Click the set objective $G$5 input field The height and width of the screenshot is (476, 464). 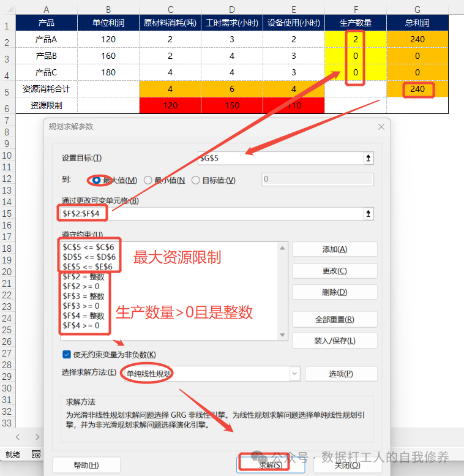point(280,158)
